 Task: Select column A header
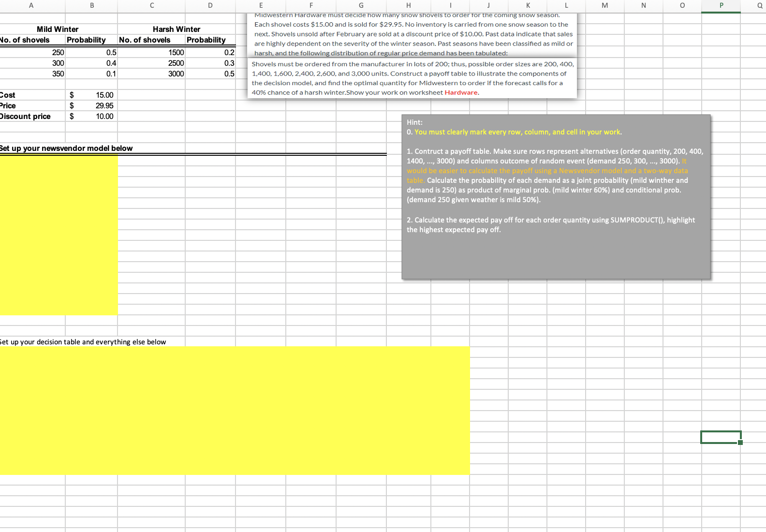coord(32,6)
